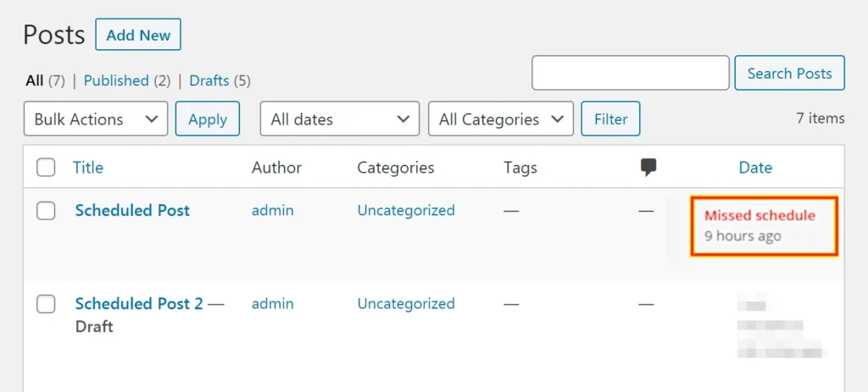Focus the post search input field
This screenshot has width=868, height=392.
click(x=631, y=73)
